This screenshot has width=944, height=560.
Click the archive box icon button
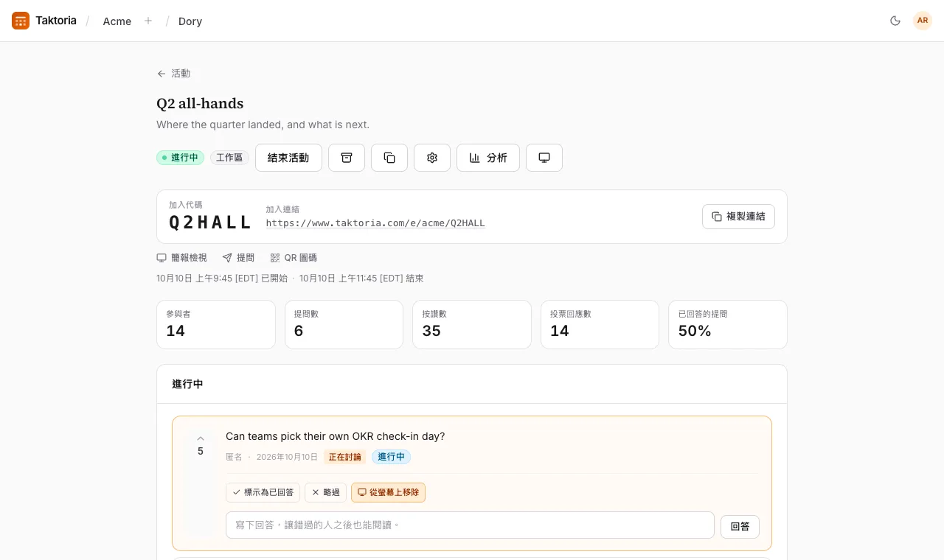coord(347,158)
